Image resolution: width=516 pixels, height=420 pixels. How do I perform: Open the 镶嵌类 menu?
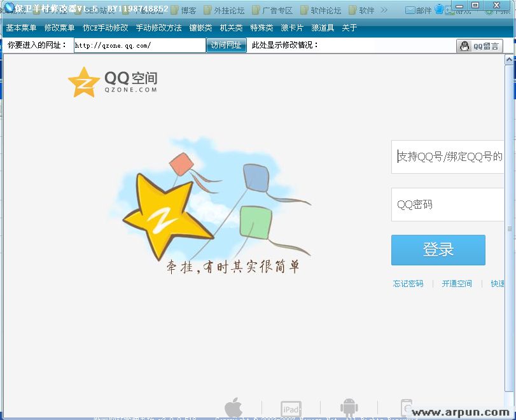[x=201, y=28]
